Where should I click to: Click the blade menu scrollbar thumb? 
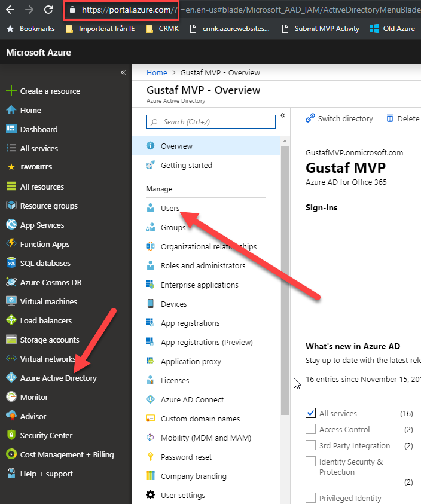click(285, 280)
